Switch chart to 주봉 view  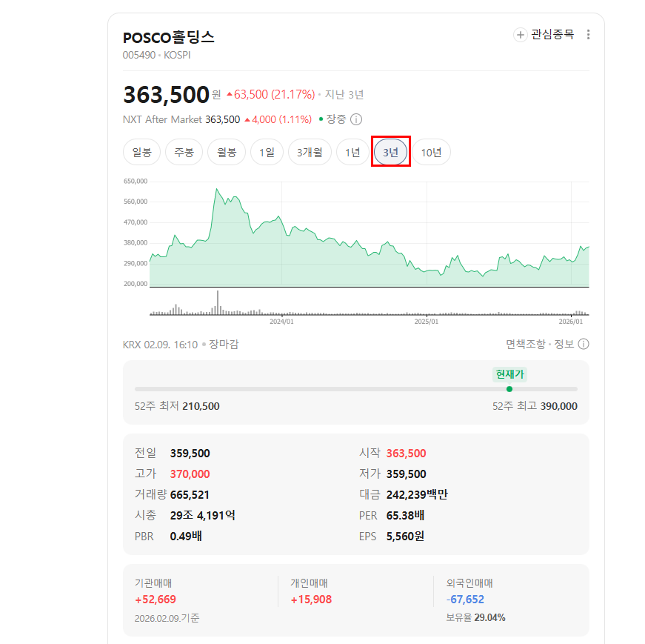coord(184,153)
